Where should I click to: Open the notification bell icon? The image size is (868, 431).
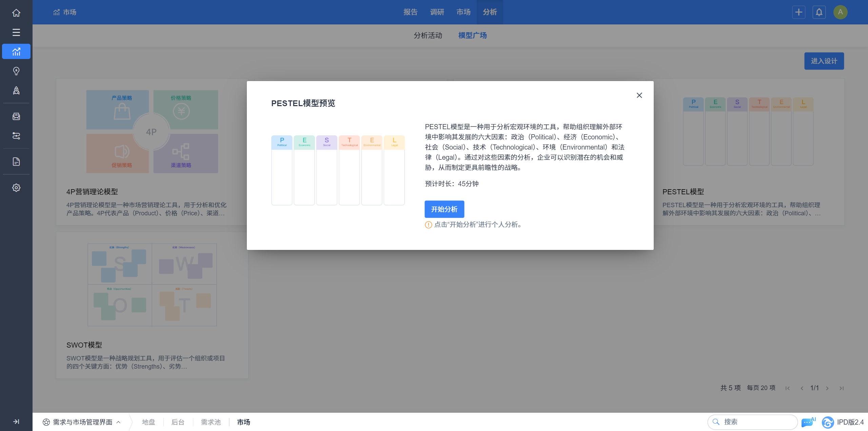tap(819, 12)
